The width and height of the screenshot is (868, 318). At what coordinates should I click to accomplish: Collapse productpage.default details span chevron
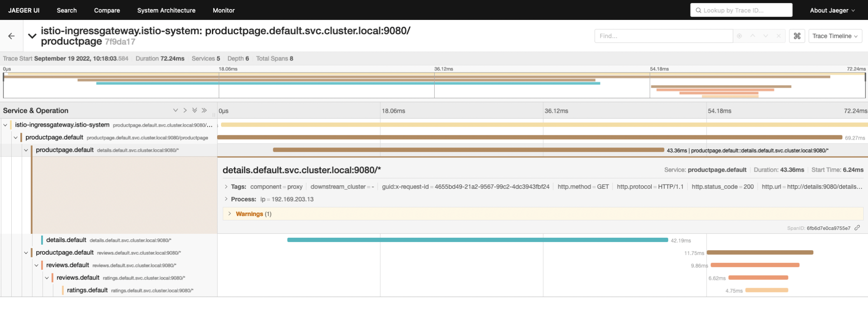pos(26,150)
